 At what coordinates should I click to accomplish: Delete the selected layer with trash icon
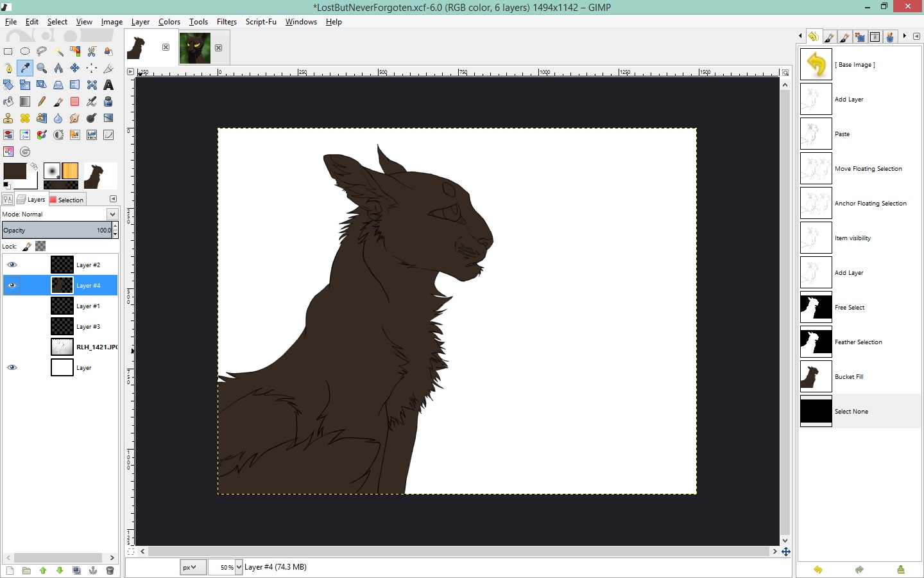[x=110, y=570]
